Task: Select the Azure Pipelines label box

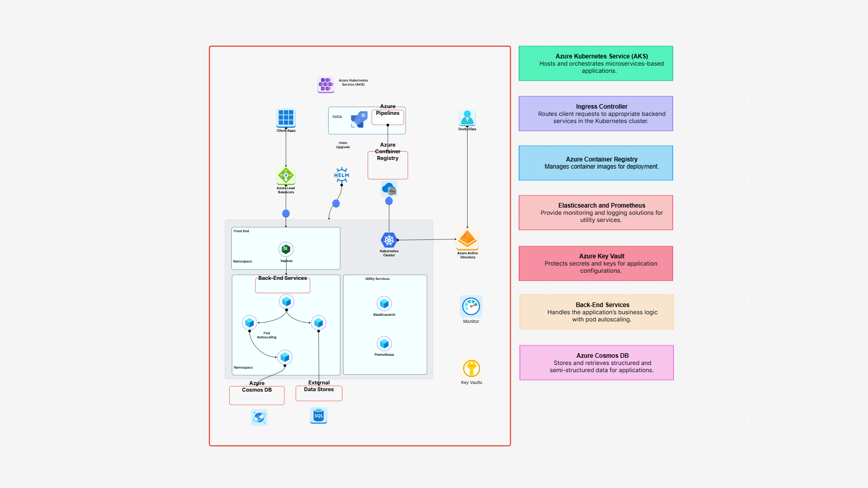Action: [x=388, y=116]
